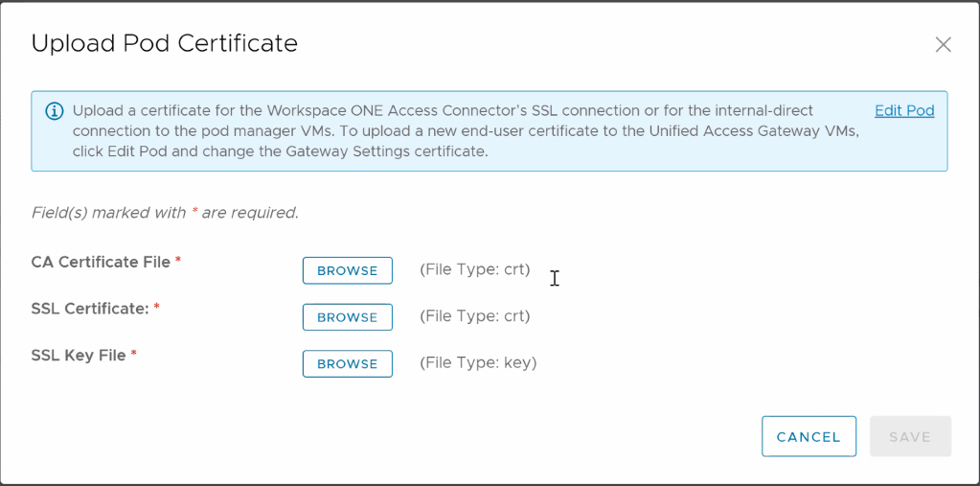Click the crt file type hint beside SSL Certificate
The width and height of the screenshot is (980, 486).
[x=475, y=316]
